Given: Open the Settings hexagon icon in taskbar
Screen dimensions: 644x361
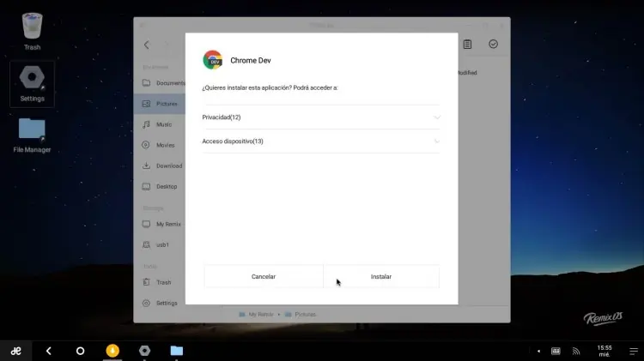Looking at the screenshot, I should coord(144,351).
